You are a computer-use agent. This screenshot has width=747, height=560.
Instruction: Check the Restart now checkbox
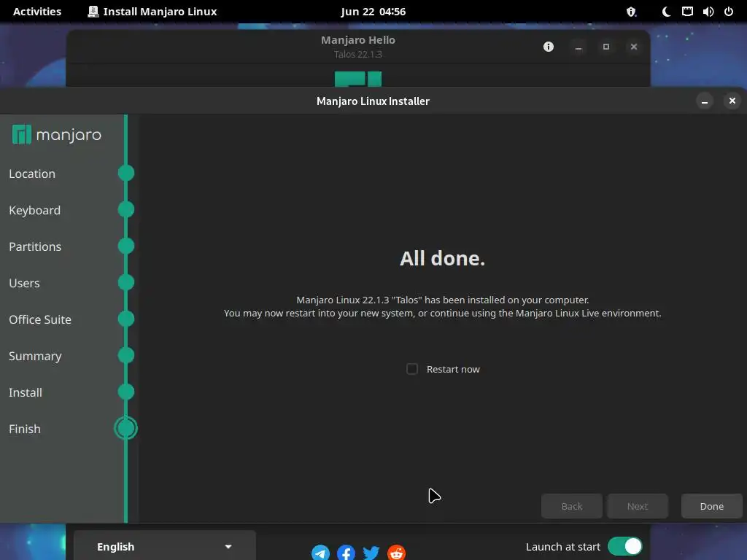point(412,369)
